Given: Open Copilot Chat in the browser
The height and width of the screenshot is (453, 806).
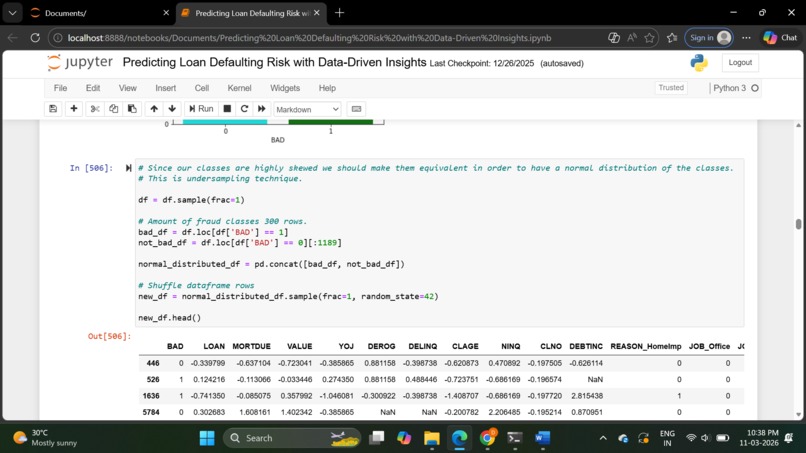Looking at the screenshot, I should coord(780,38).
